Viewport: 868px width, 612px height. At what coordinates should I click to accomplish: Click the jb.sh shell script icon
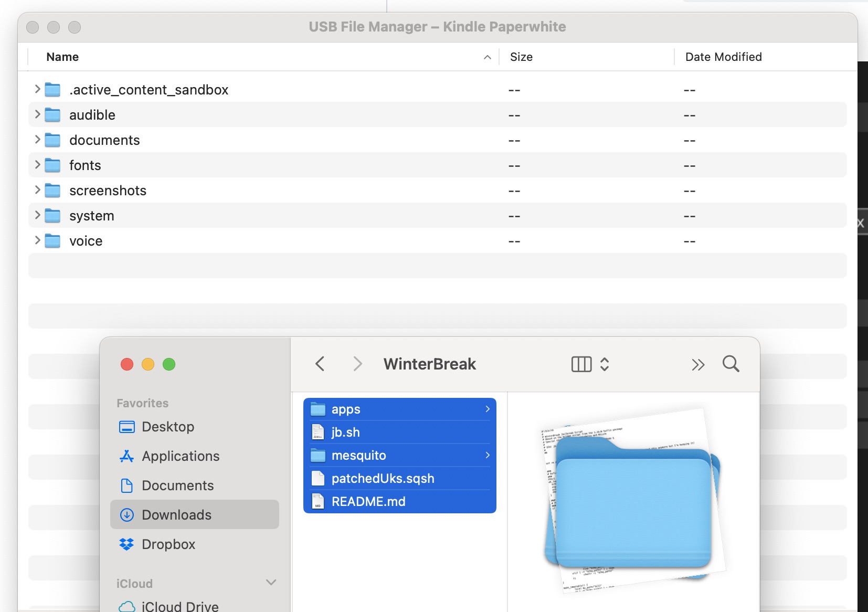pyautogui.click(x=318, y=432)
